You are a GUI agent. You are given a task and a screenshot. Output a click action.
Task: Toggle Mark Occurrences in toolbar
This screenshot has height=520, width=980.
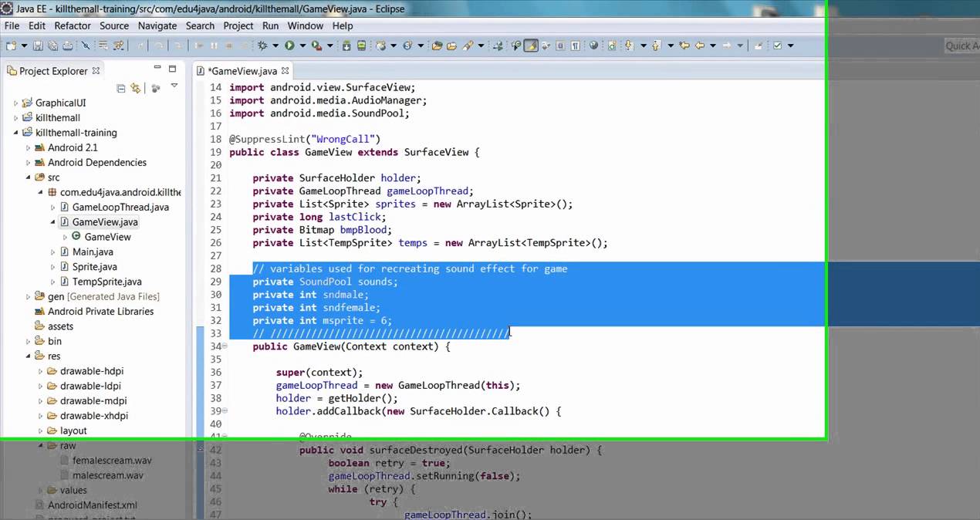[x=531, y=46]
